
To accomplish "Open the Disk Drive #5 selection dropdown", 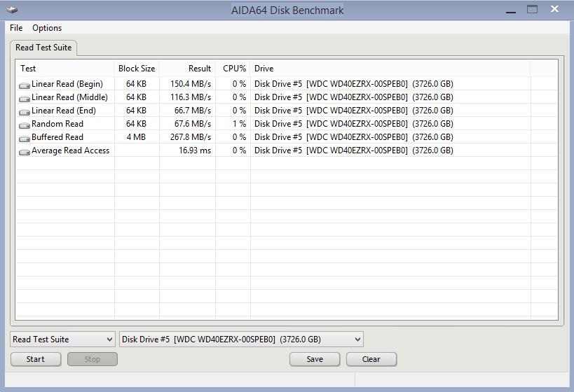I will 241,339.
